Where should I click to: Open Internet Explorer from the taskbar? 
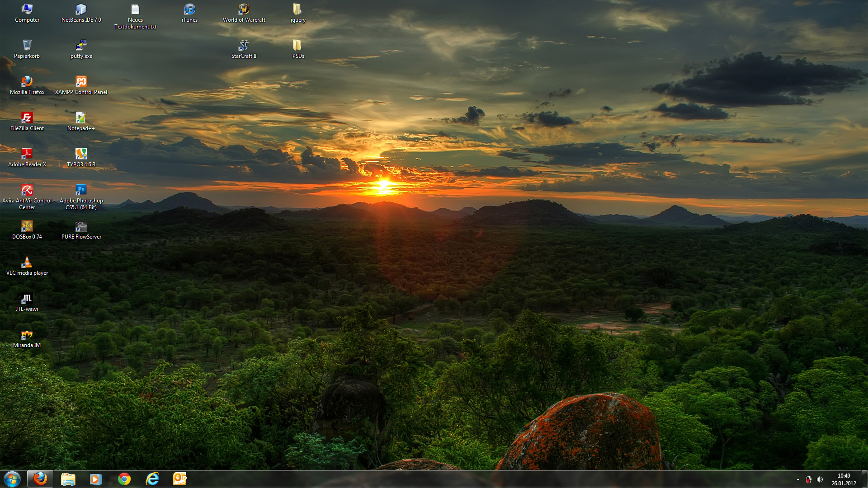(152, 479)
